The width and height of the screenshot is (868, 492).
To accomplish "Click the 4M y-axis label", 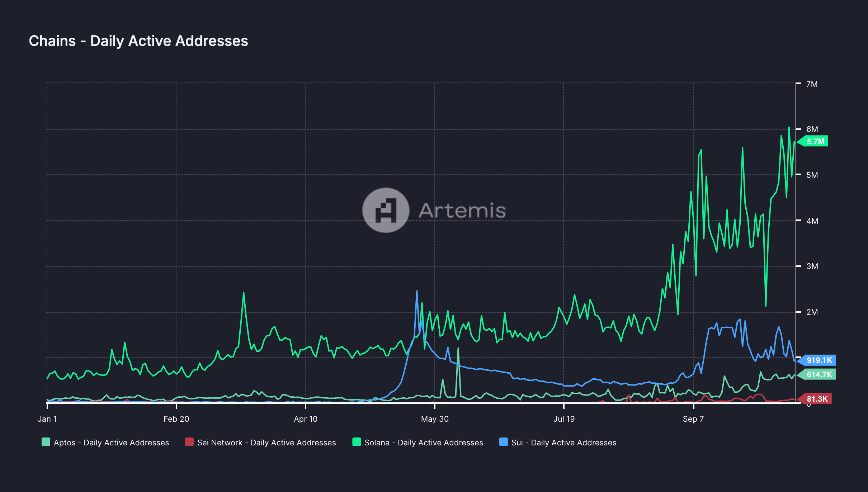I will [x=812, y=221].
